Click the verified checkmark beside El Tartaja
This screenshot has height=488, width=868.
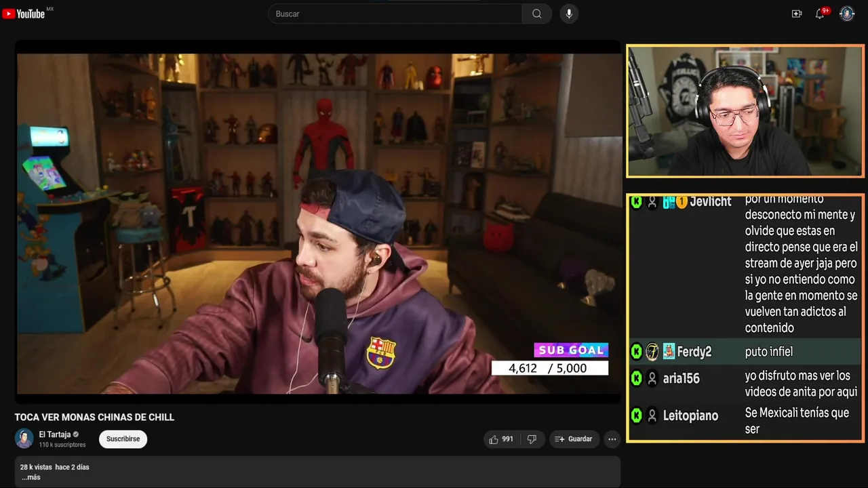(76, 434)
